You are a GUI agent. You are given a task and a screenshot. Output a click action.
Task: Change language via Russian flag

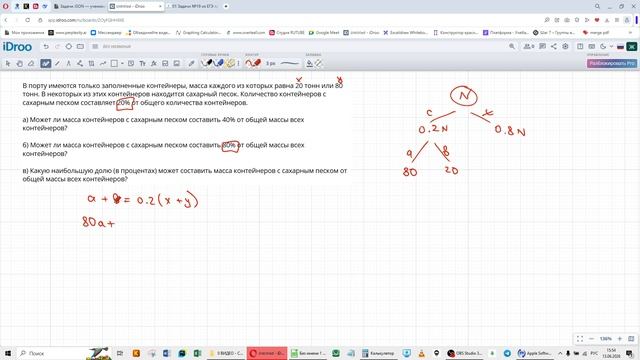click(620, 47)
